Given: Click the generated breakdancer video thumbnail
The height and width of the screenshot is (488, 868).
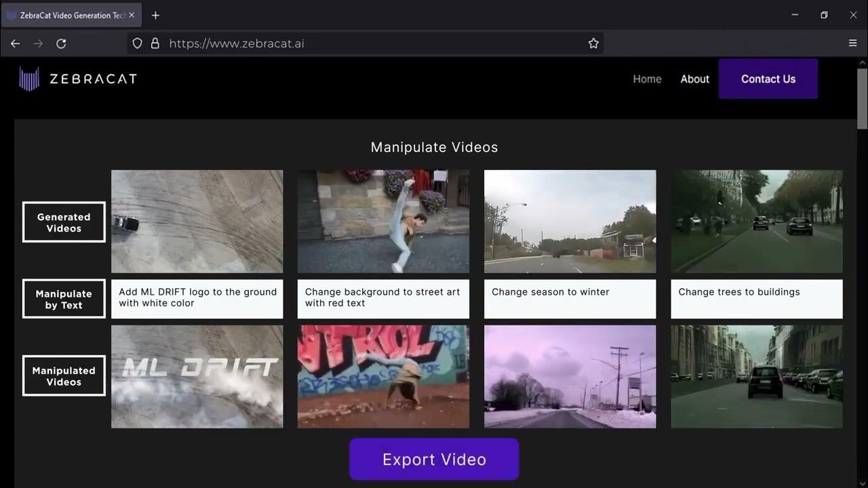Looking at the screenshot, I should [x=383, y=222].
